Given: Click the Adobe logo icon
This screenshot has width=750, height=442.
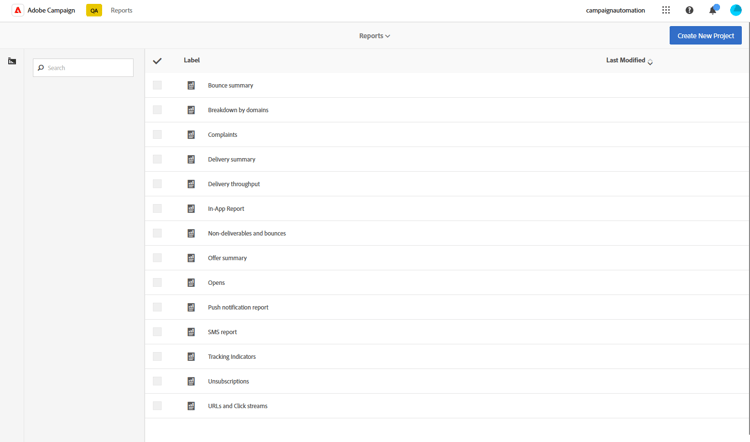Looking at the screenshot, I should 18,10.
